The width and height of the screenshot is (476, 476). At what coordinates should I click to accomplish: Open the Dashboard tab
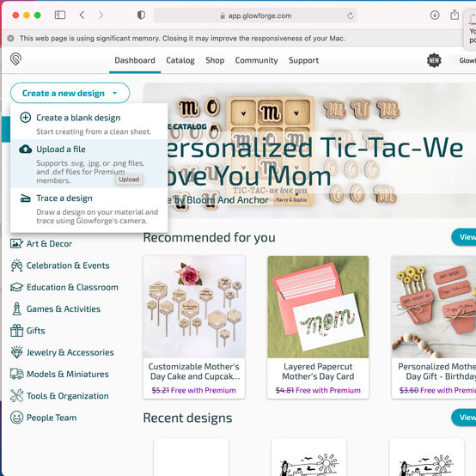[135, 60]
